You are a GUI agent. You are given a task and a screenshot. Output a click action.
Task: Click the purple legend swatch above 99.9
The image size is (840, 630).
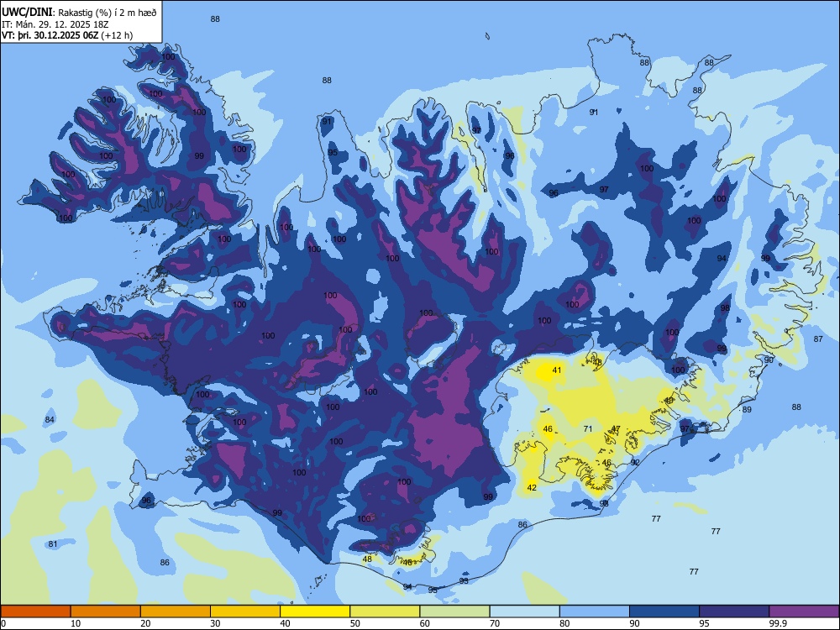tap(804, 612)
